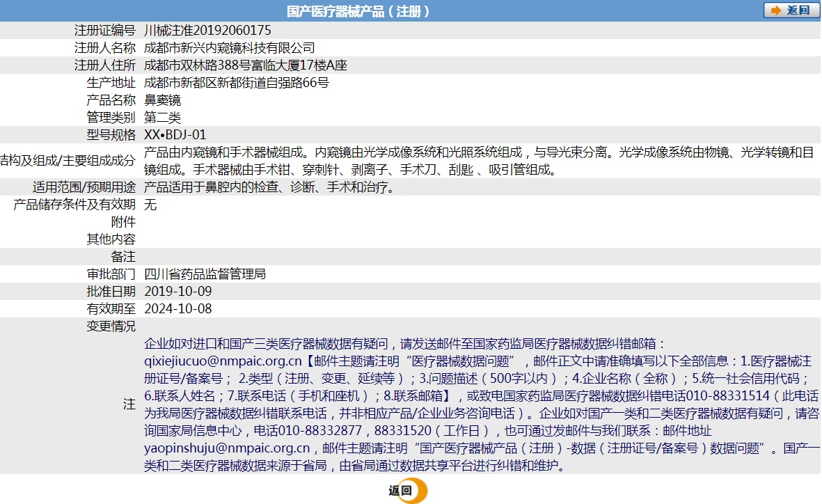Click the 审批部门 label
Image resolution: width=822 pixels, height=504 pixels.
(x=111, y=274)
